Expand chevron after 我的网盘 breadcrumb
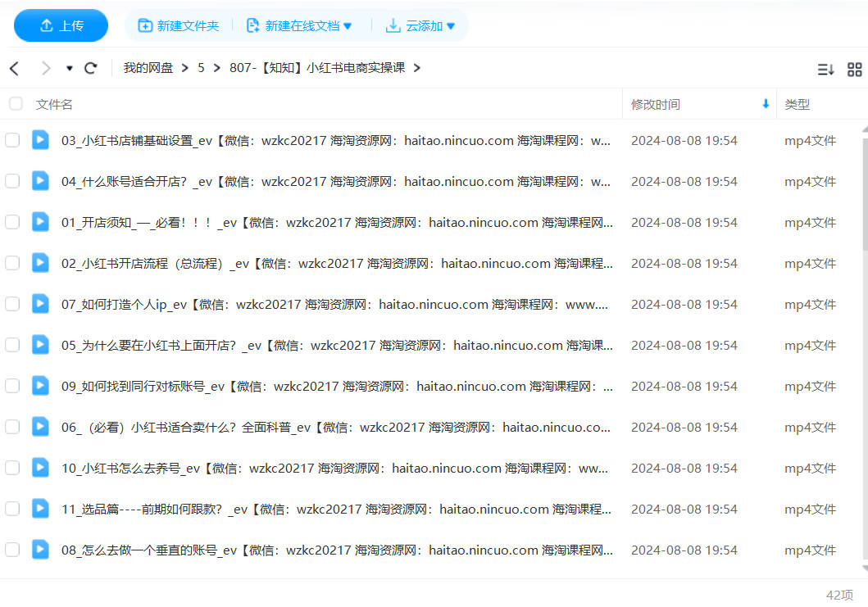868x607 pixels. [x=185, y=68]
